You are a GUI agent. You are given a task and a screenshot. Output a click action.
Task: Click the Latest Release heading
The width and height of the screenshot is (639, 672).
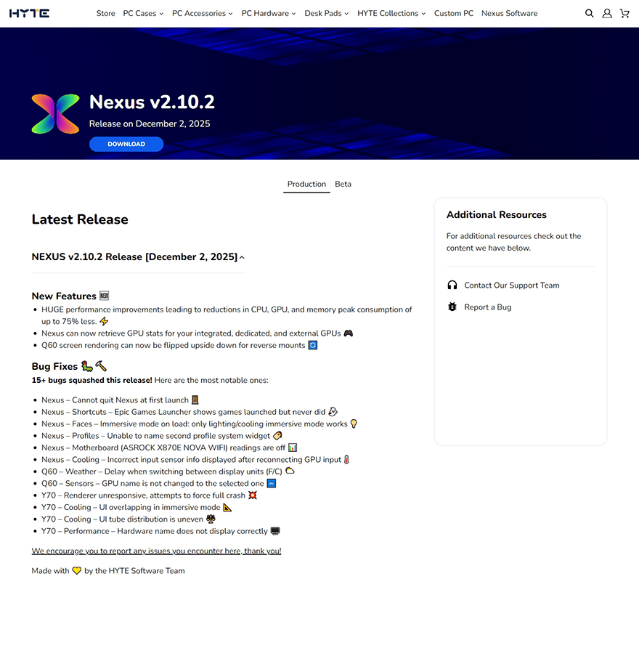click(x=80, y=219)
